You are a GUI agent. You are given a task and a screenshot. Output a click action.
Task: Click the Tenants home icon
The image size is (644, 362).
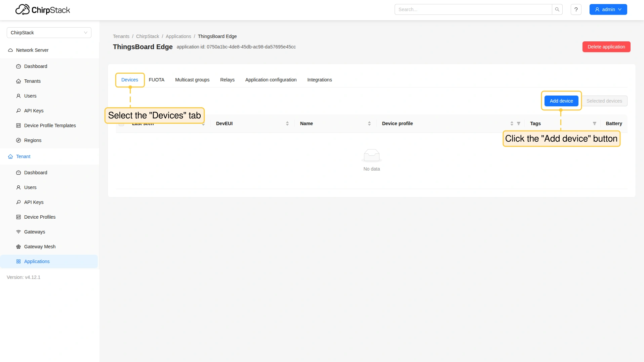coord(18,81)
